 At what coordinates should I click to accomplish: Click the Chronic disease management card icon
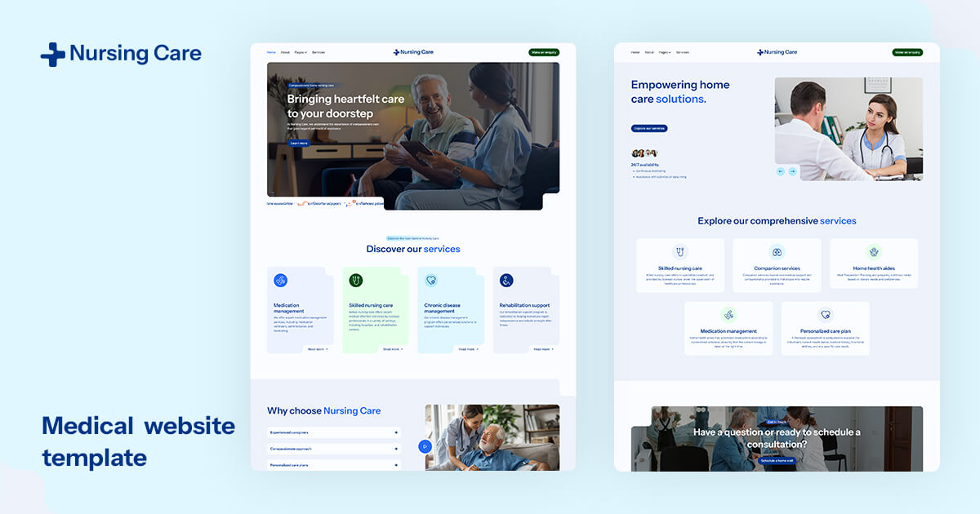(430, 279)
